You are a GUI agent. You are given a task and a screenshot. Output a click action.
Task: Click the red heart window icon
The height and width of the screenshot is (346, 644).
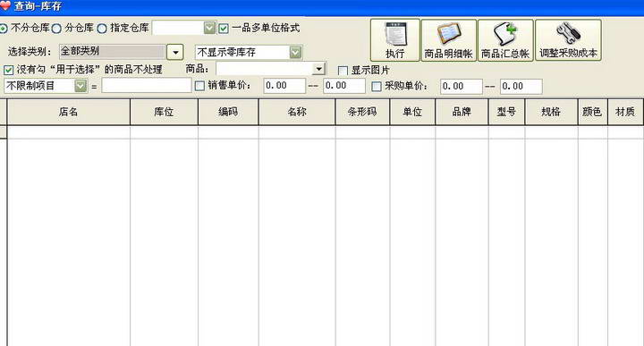(x=5, y=5)
